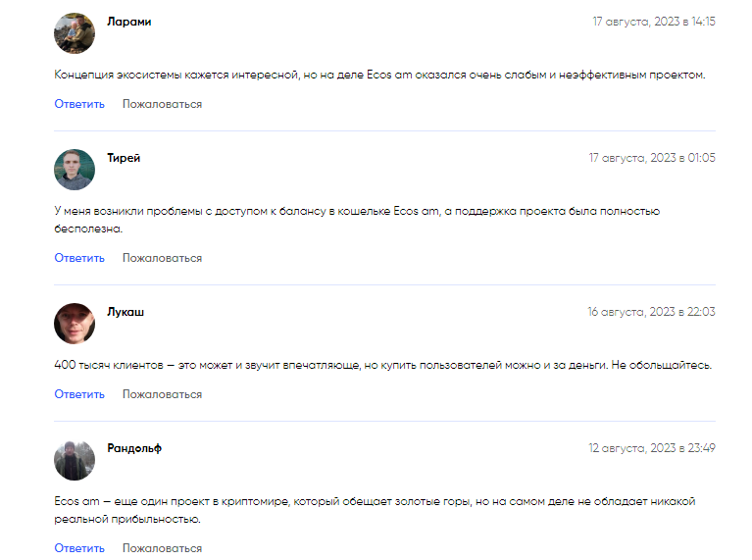Reply to Лукаш's comment via Ответить
This screenshot has width=752, height=560.
point(79,394)
